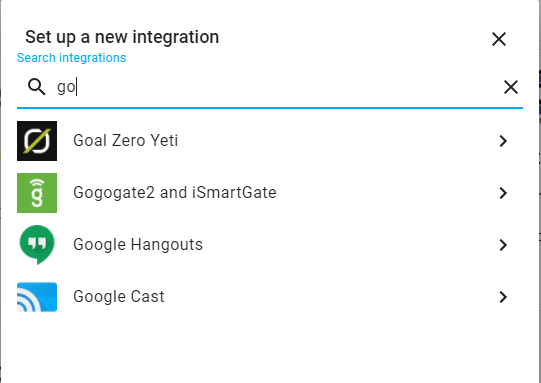Screen dimensions: 541x383
Task: Choose Gogogate2 and iSmartGate list entry text
Action: coord(175,193)
